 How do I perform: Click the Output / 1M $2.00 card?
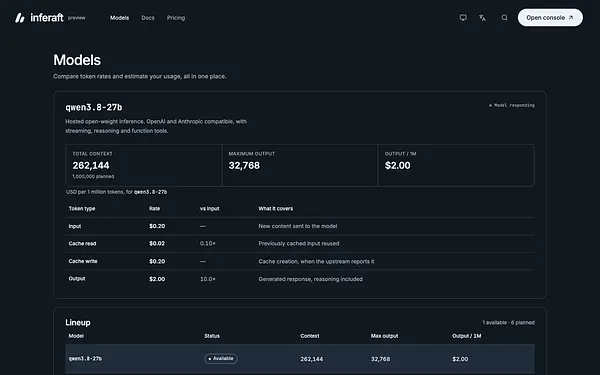456,165
